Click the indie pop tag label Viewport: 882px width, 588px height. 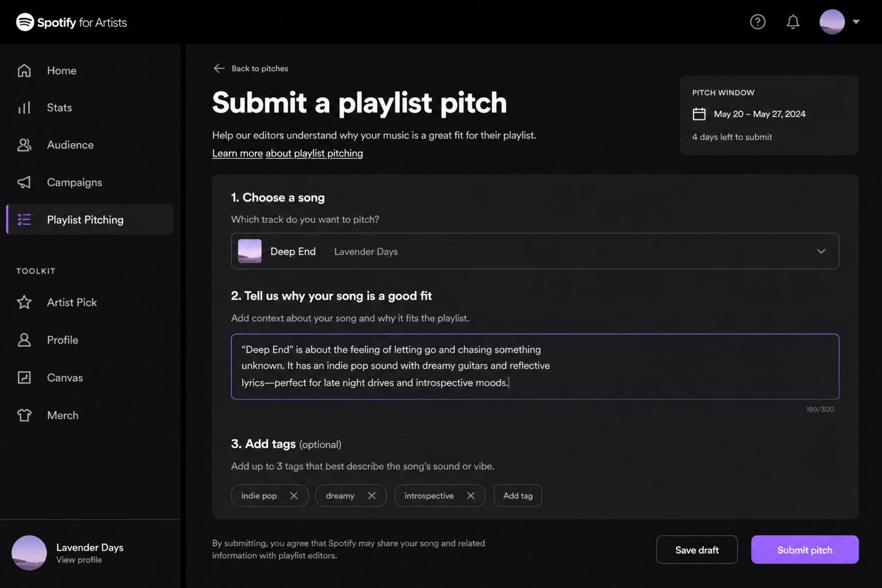pos(259,496)
